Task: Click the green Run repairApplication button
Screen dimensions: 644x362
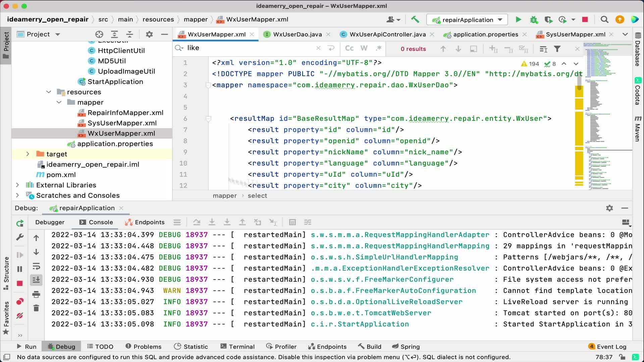Action: [x=518, y=20]
